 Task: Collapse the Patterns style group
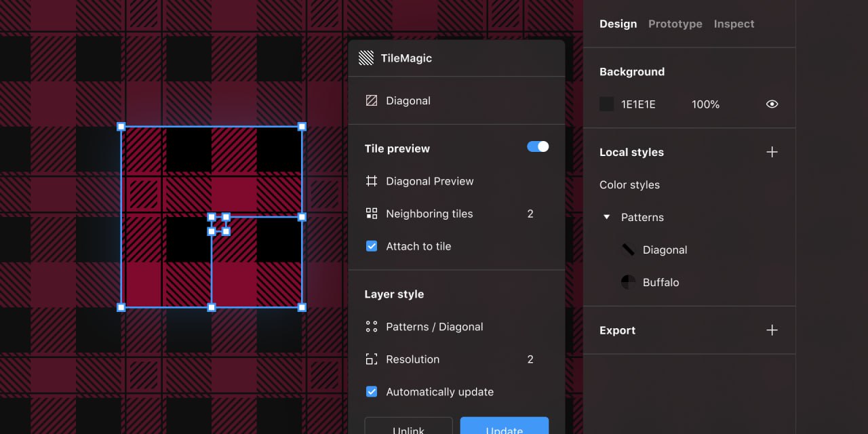[x=607, y=217]
